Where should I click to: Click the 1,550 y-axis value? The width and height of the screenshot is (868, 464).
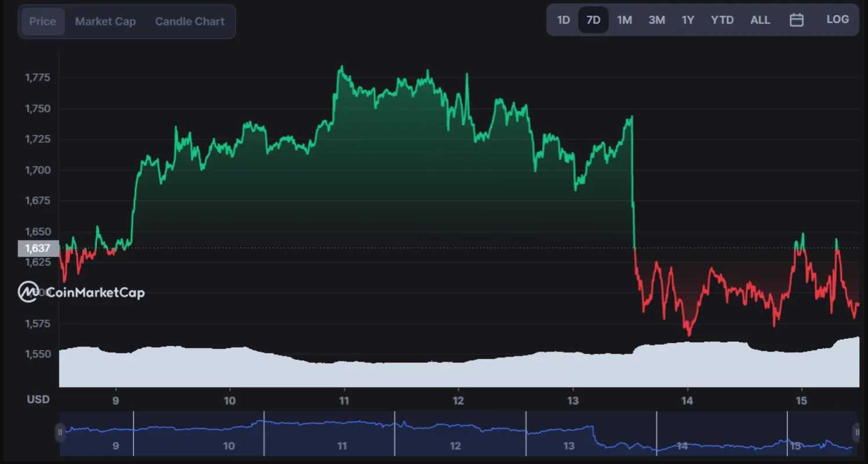click(37, 354)
